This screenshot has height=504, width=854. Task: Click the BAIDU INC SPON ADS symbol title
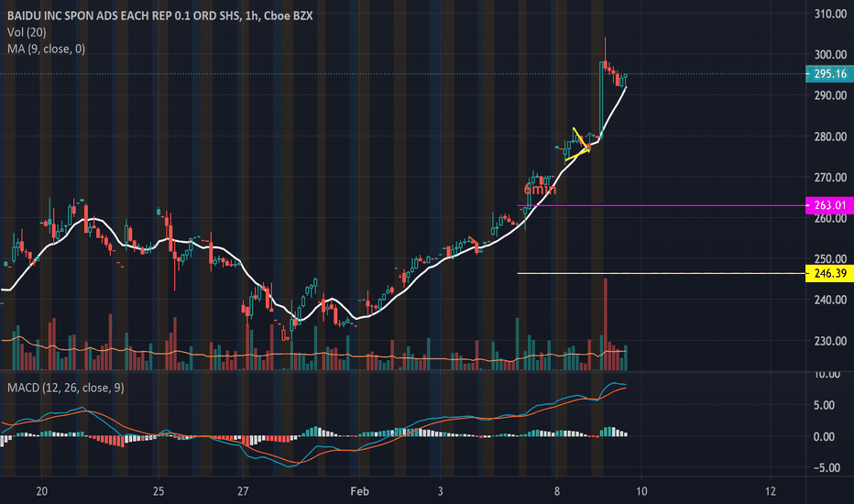point(159,16)
